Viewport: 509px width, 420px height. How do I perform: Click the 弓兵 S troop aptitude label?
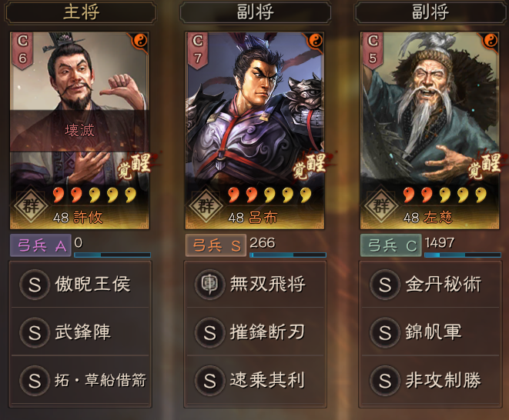(216, 245)
